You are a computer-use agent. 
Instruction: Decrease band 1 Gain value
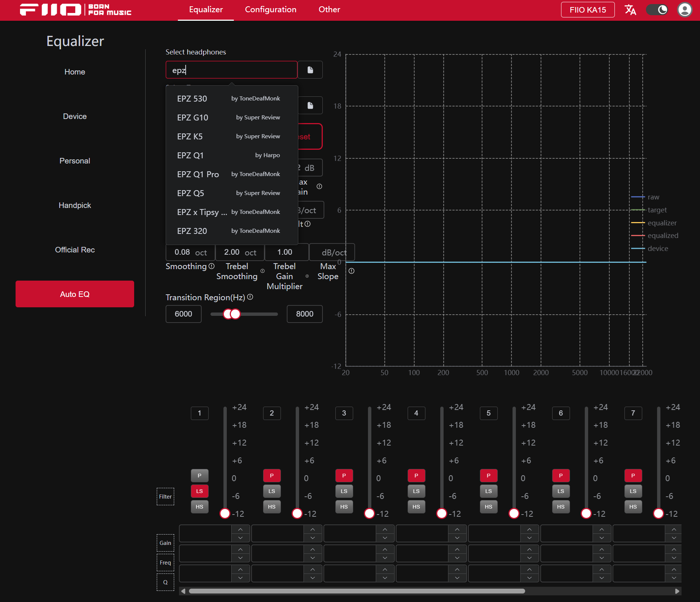point(240,538)
